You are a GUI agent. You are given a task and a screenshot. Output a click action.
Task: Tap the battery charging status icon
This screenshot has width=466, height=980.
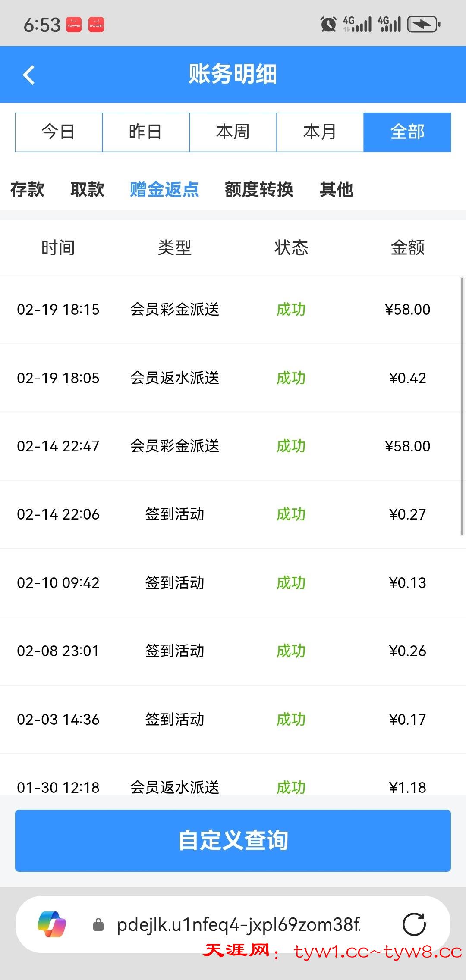pos(424,24)
